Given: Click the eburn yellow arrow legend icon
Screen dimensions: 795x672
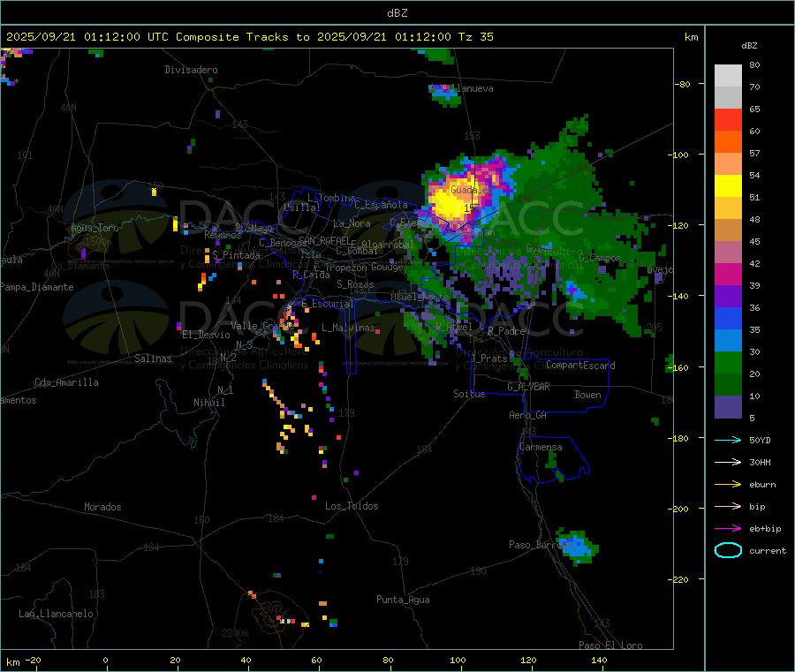Looking at the screenshot, I should pyautogui.click(x=728, y=485).
